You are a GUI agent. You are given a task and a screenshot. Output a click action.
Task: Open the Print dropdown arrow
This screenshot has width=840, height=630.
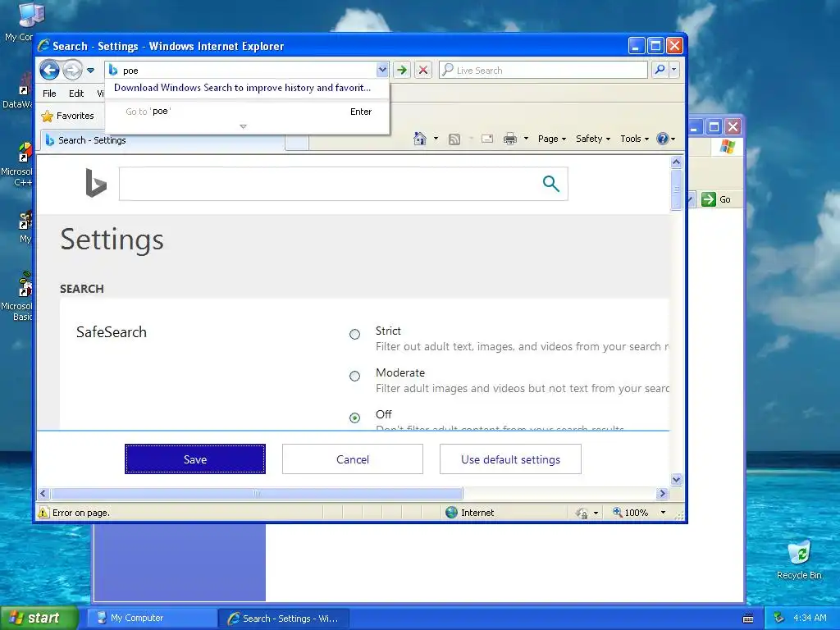coord(526,139)
